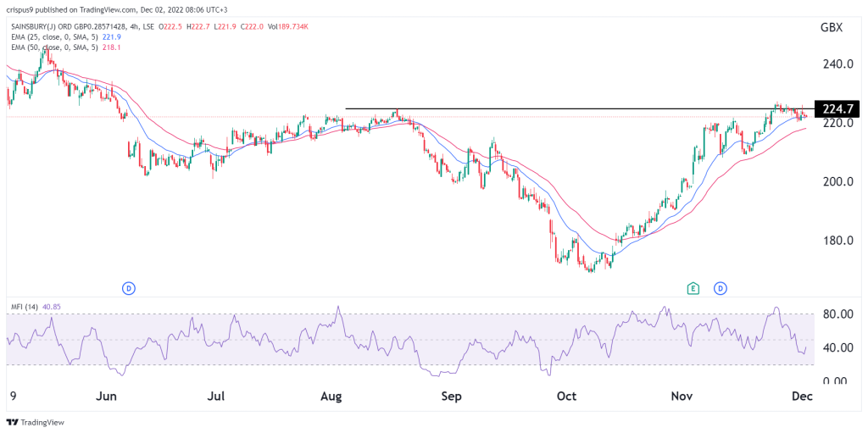Click the earnings E marker near November
The height and width of the screenshot is (433, 868).
click(693, 288)
